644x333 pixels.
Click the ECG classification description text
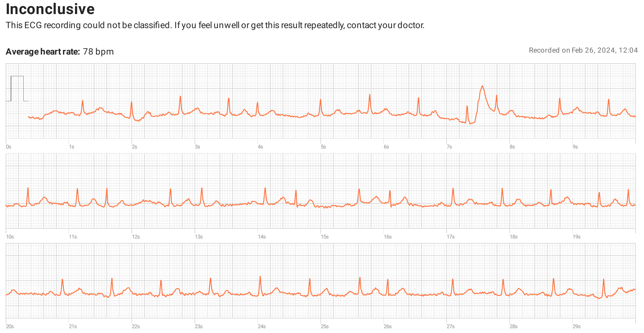coord(215,25)
